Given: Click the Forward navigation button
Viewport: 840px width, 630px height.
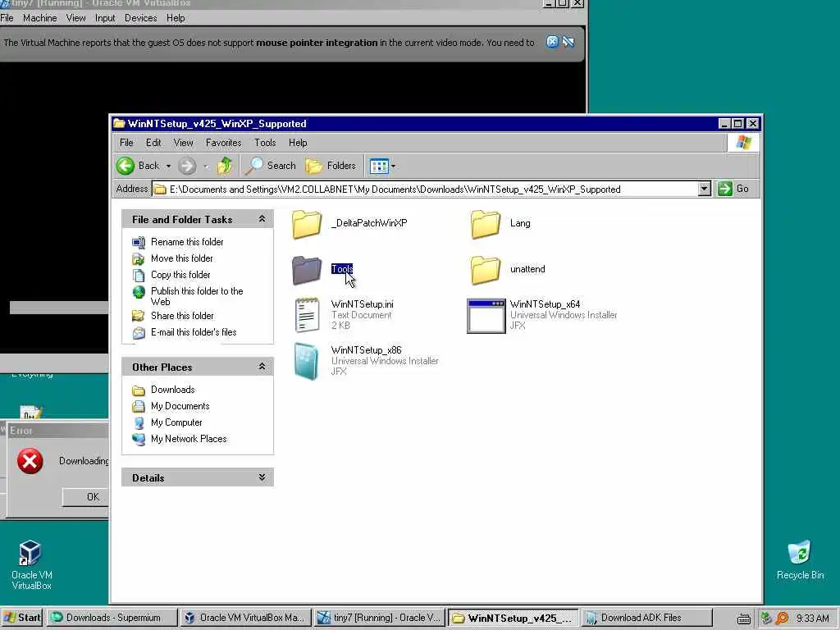Looking at the screenshot, I should [187, 166].
